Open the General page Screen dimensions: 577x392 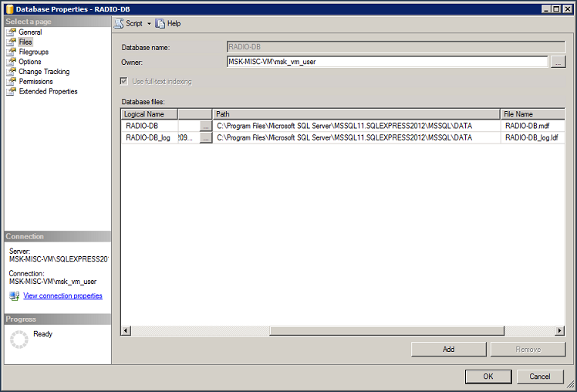coord(30,32)
